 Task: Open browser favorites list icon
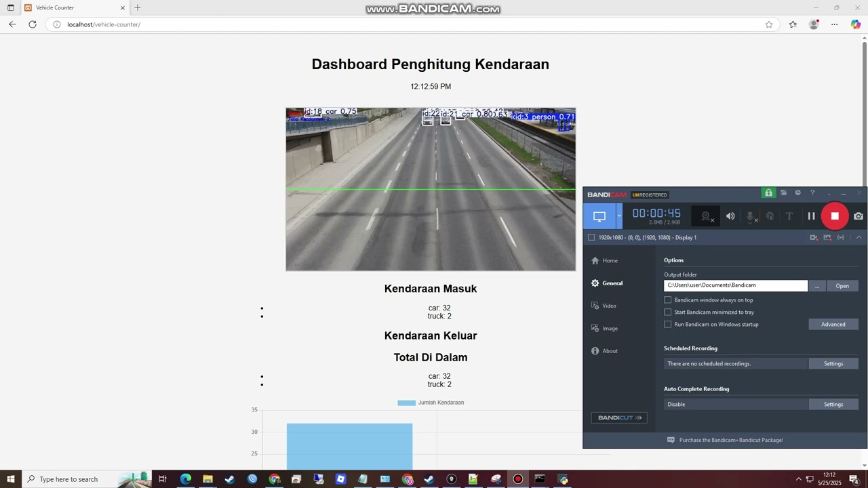(793, 24)
